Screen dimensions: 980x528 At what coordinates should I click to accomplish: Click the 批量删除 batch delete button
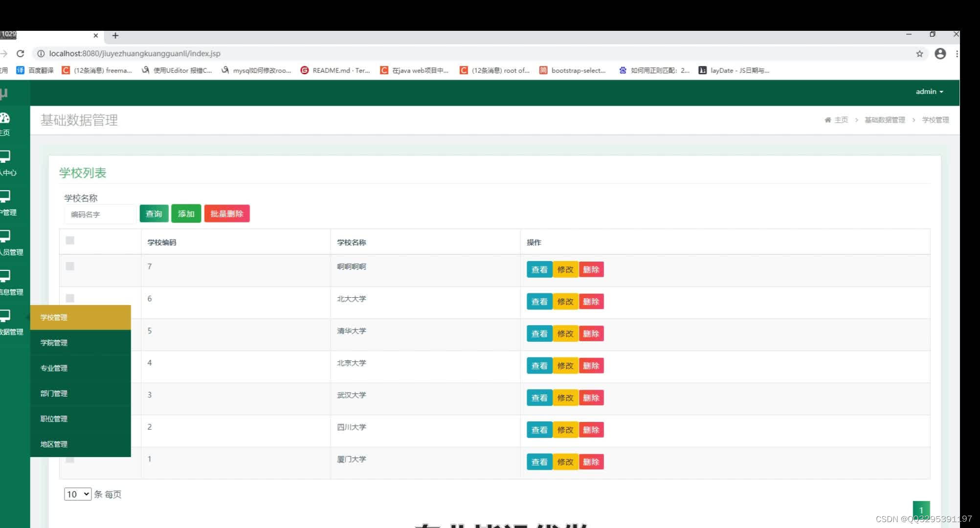pyautogui.click(x=227, y=214)
